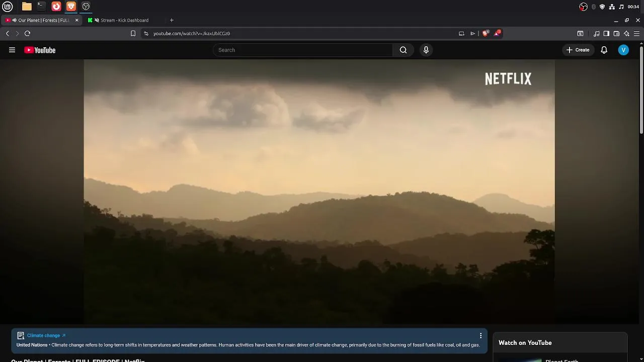Search with your voice microphone button
The image size is (644, 362).
coord(426,50)
